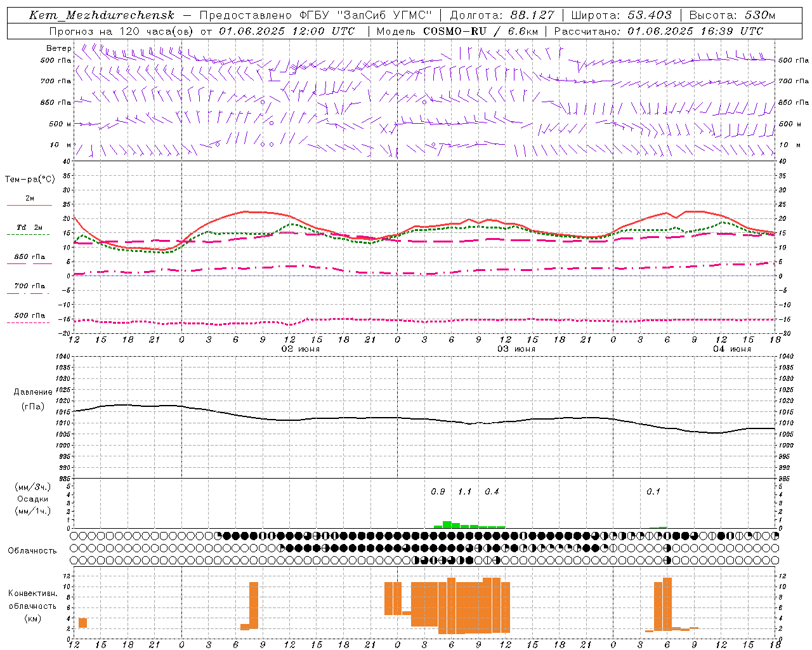
Task: Click the dashed 'Td 2м' legend line
Action: coord(28,234)
